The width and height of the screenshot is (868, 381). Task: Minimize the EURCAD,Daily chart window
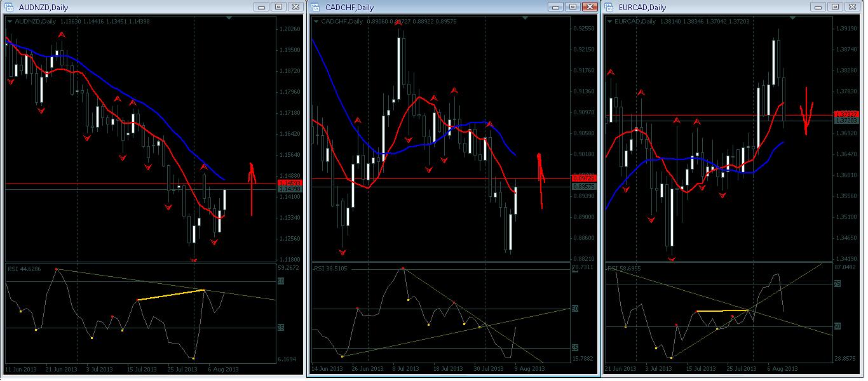click(x=818, y=7)
